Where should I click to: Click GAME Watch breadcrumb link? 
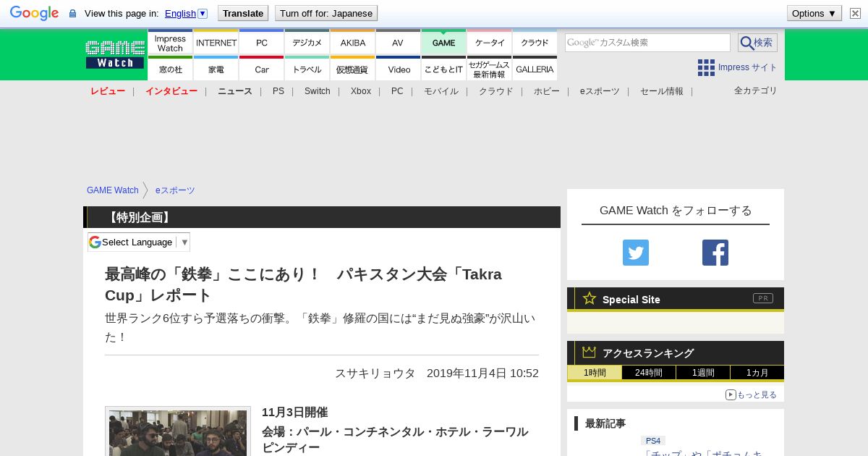[x=113, y=190]
